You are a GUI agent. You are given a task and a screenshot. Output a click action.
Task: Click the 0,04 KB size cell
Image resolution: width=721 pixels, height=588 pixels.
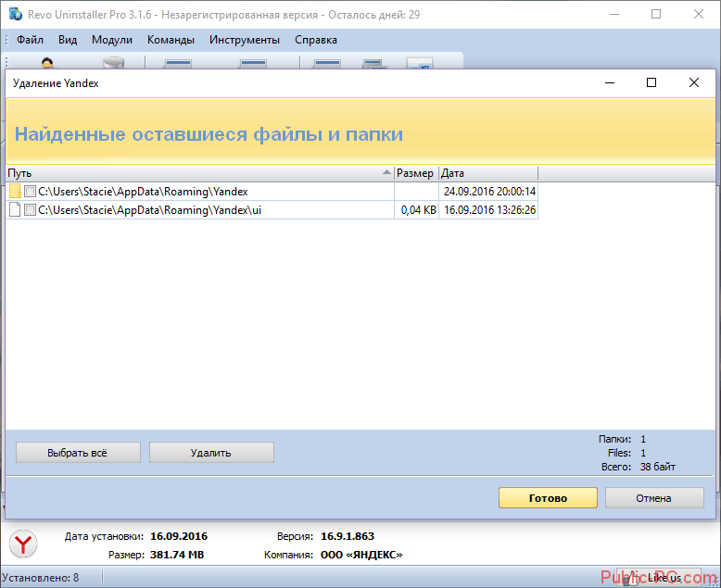[418, 210]
